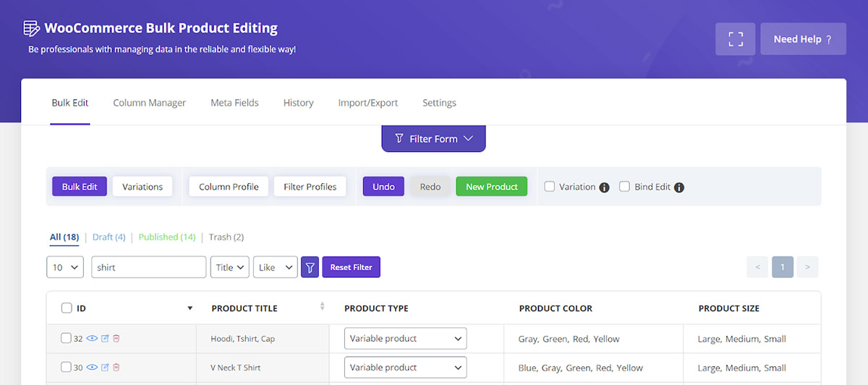Edit product 32 with pencil icon
Image resolution: width=868 pixels, height=385 pixels.
(105, 338)
